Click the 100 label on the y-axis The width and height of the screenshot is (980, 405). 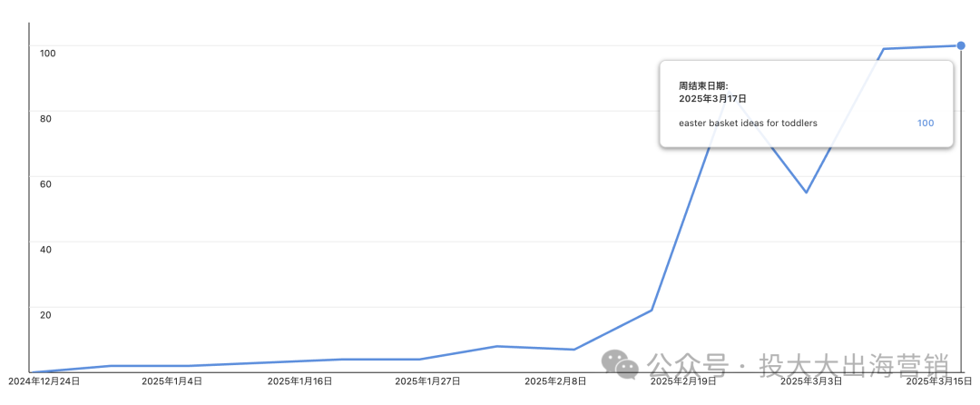(x=47, y=54)
